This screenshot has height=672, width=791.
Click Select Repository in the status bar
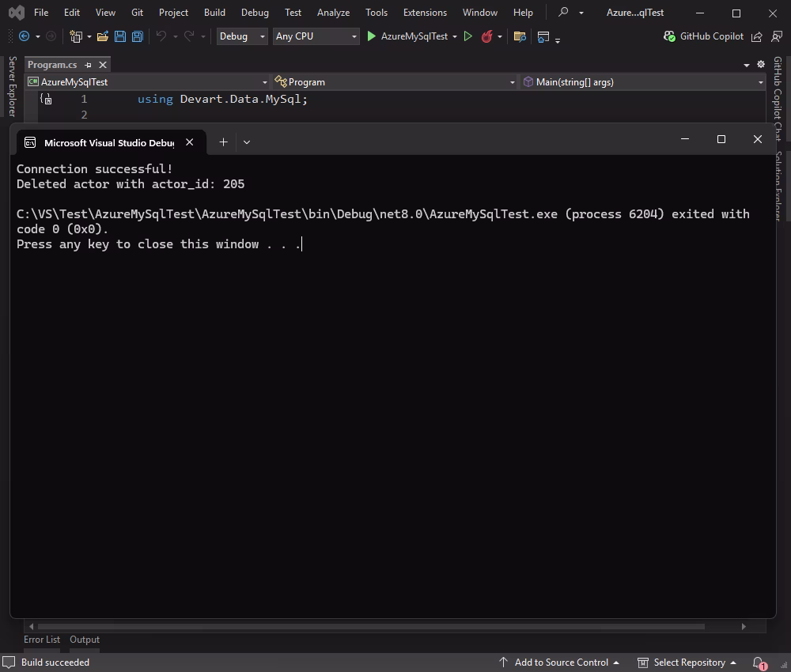point(691,662)
